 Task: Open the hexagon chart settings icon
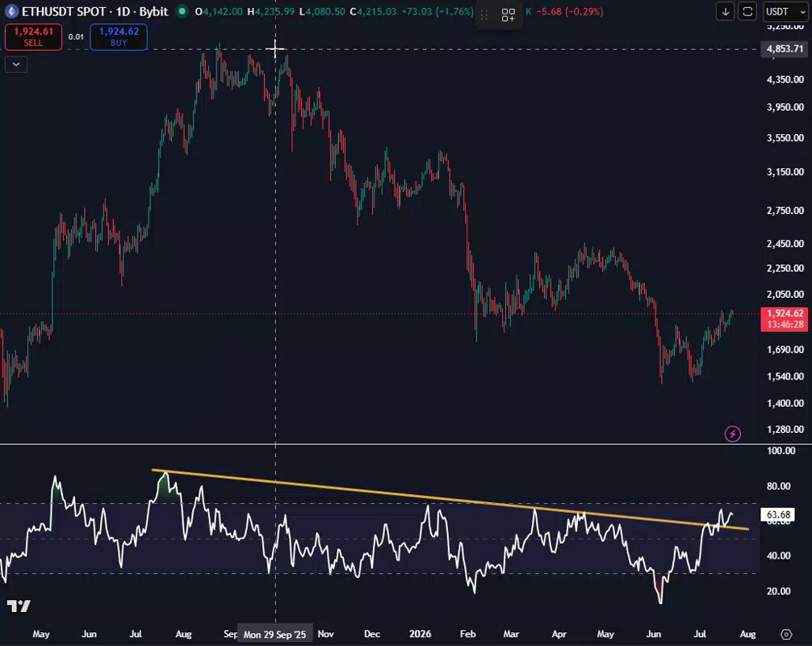(x=786, y=634)
